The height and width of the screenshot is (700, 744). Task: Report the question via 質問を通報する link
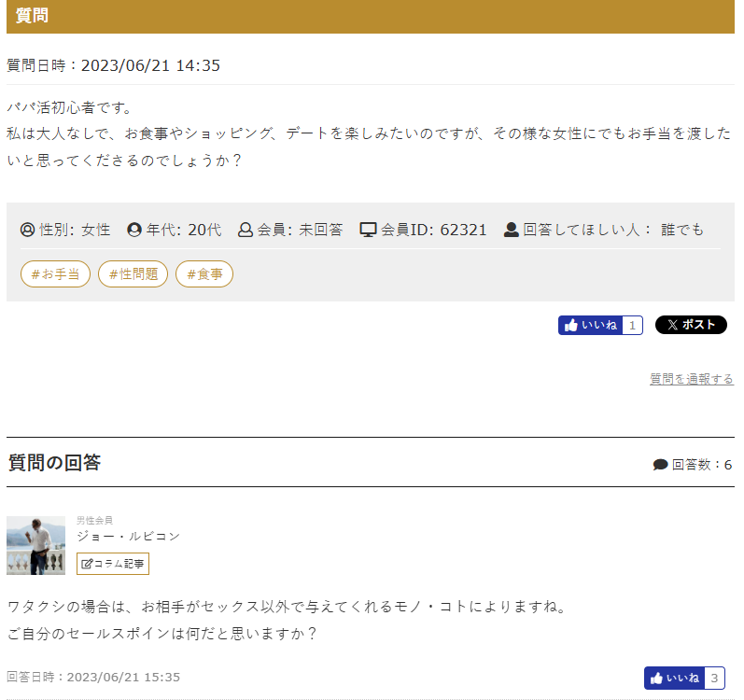(692, 379)
